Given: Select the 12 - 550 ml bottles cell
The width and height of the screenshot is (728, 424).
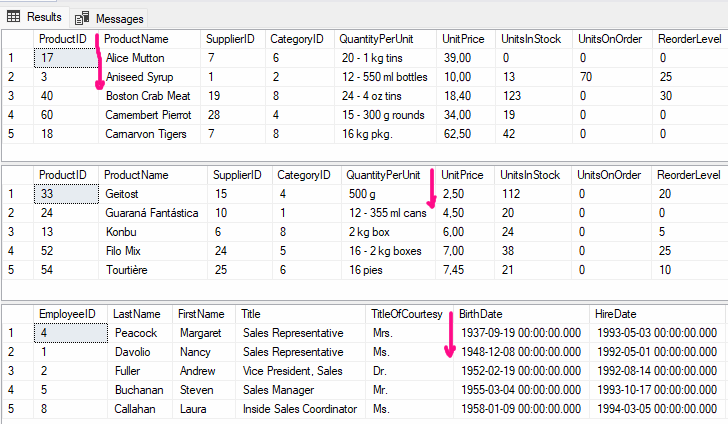Looking at the screenshot, I should pos(382,77).
